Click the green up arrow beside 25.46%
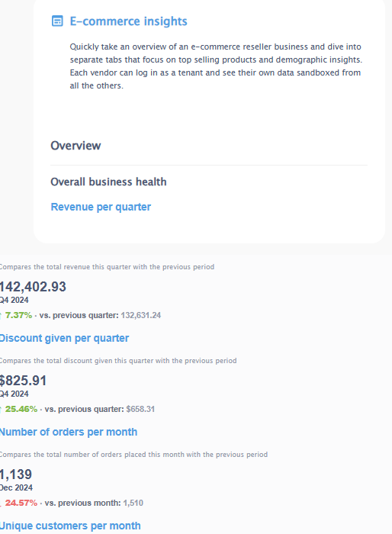The image size is (392, 534). (1, 410)
